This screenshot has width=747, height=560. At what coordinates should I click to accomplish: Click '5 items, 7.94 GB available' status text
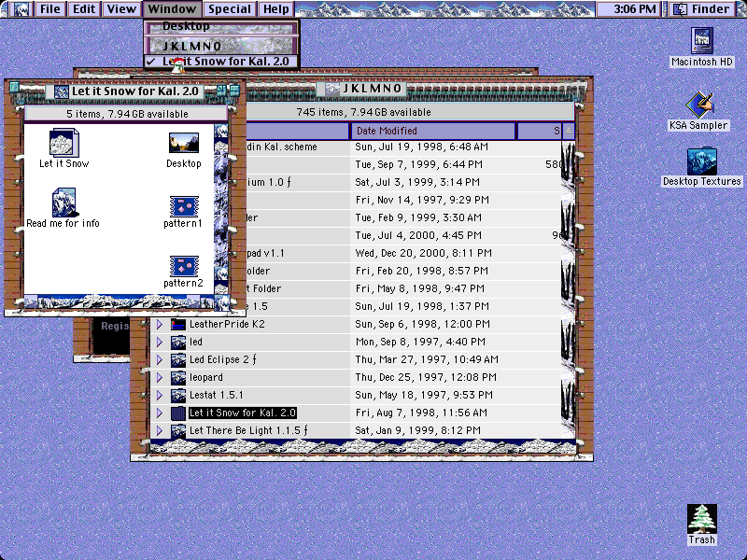[127, 114]
